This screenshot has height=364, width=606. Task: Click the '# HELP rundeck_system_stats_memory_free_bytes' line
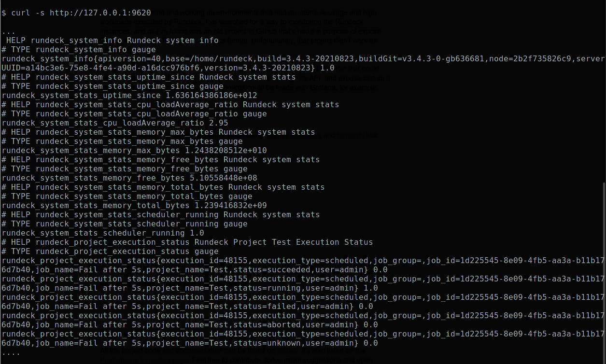point(161,160)
